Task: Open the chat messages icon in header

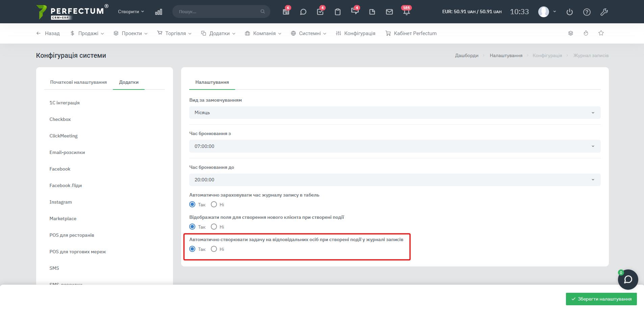Action: [x=303, y=12]
